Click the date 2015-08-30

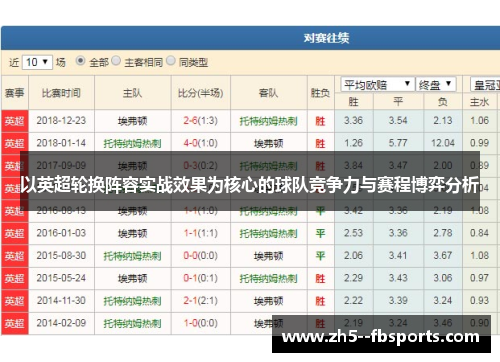(61, 255)
